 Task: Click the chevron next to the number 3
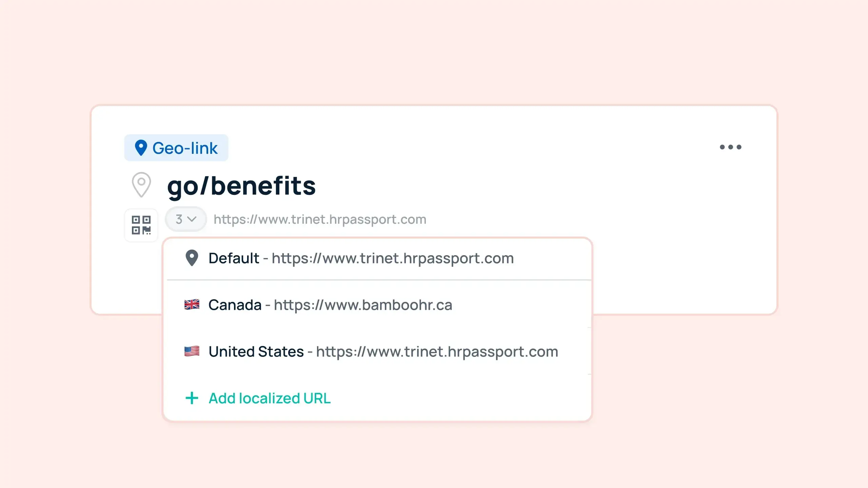click(x=192, y=219)
